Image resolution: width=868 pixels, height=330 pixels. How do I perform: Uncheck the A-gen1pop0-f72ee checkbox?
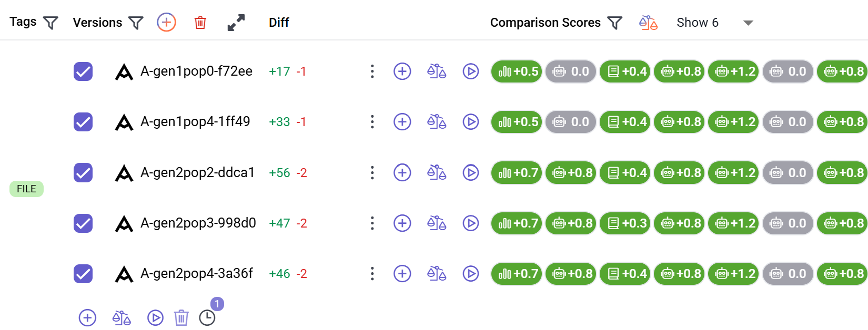click(83, 71)
